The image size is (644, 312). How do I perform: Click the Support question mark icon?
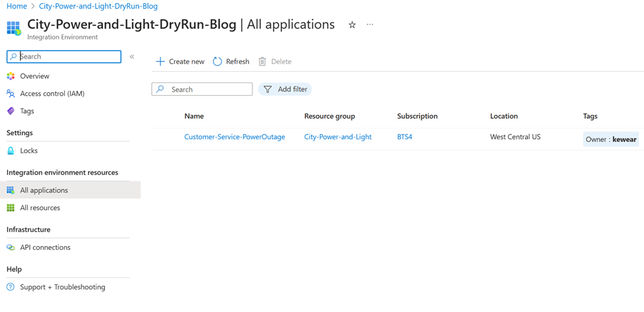pyautogui.click(x=11, y=287)
